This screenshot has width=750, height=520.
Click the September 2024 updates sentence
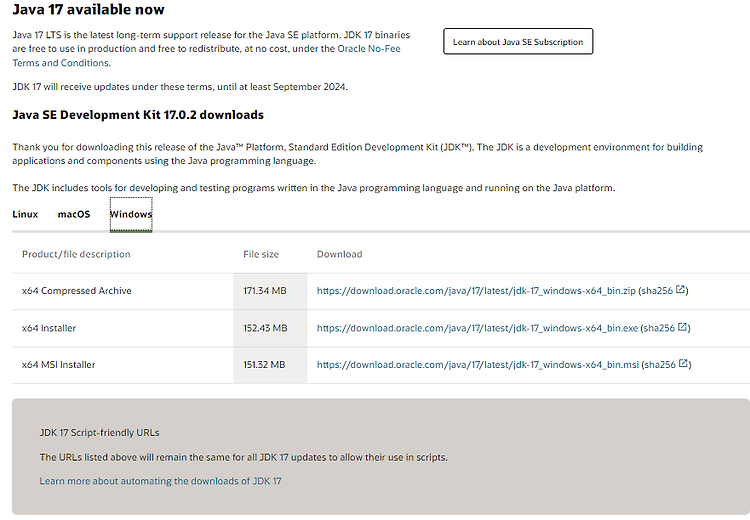click(x=180, y=87)
